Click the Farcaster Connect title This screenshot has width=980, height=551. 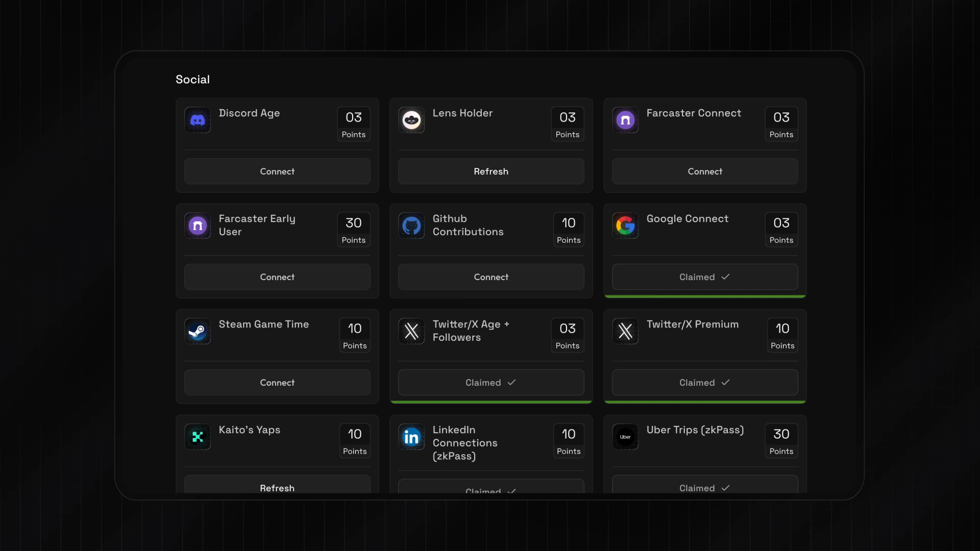694,113
